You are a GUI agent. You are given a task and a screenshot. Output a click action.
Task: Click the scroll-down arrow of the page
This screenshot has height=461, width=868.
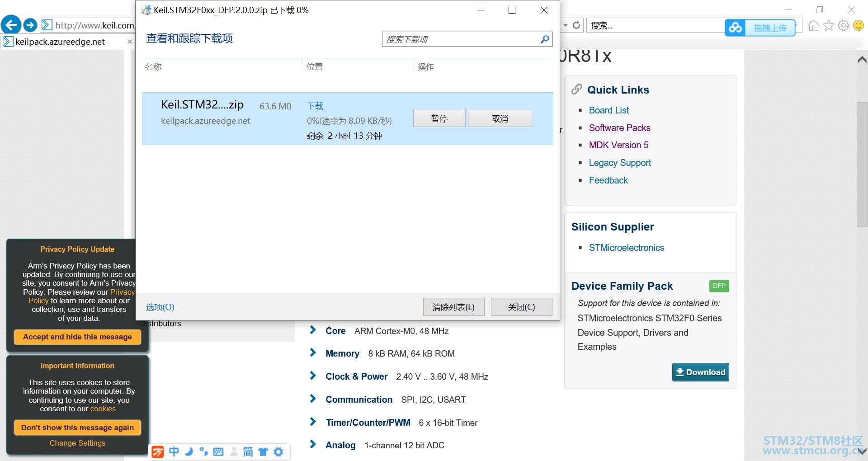[x=862, y=451]
